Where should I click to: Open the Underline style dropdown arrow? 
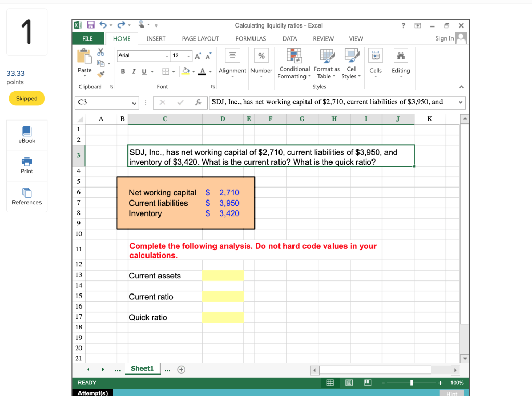pos(152,72)
